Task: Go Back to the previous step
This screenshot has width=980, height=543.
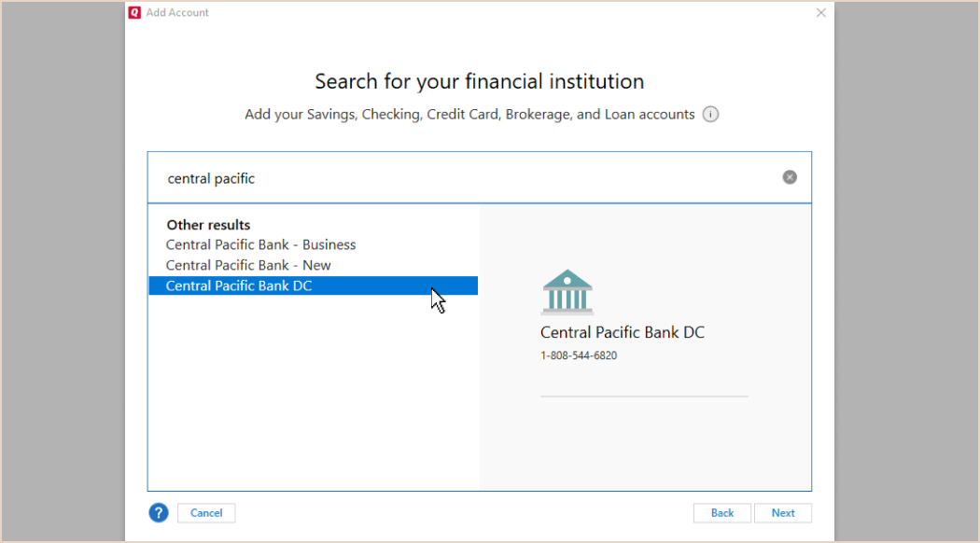Action: 721,513
